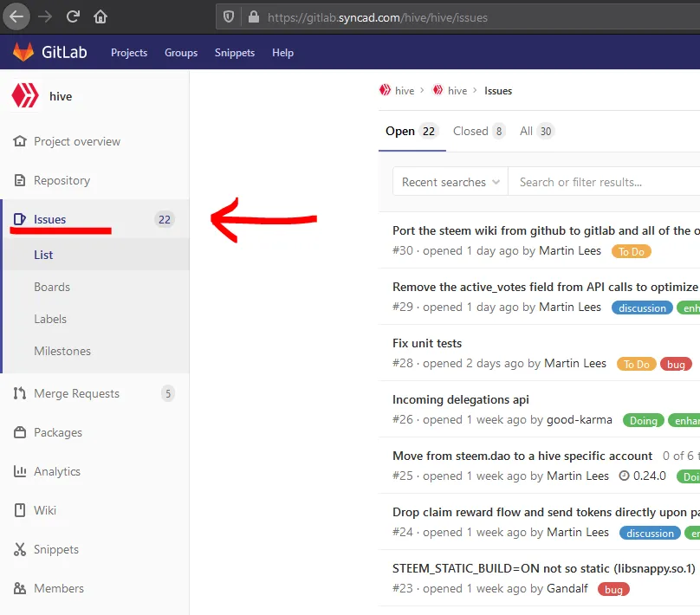The height and width of the screenshot is (615, 700).
Task: Switch to the Open issues tab
Action: (412, 131)
